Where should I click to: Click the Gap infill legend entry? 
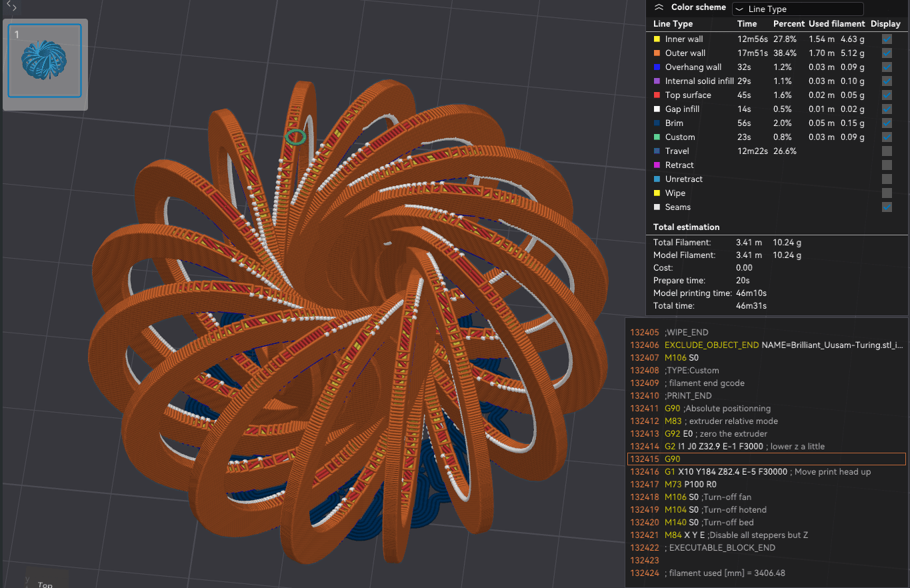tap(683, 109)
